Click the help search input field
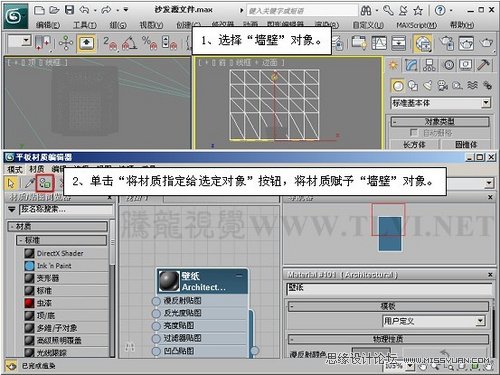Screen dimensions: 500x375 pos(302,11)
